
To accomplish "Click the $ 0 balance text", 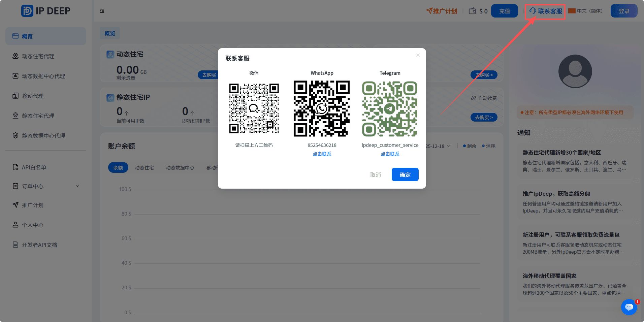I will click(x=483, y=11).
